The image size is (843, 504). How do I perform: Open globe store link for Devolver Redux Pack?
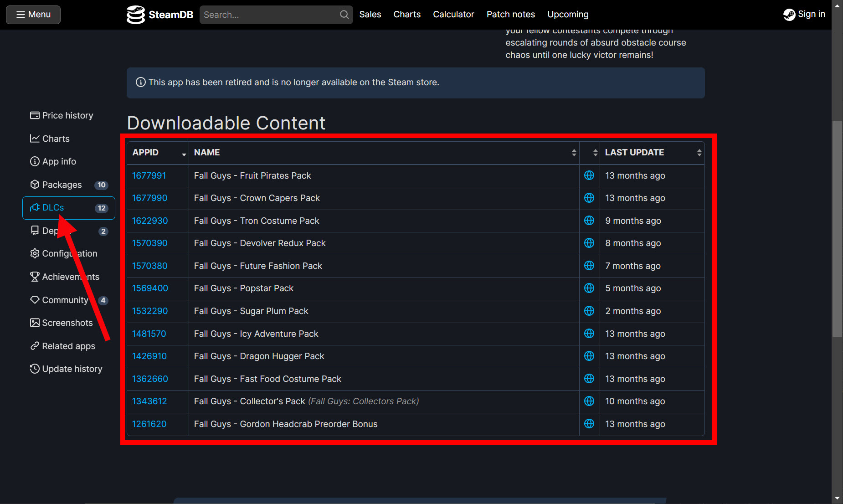click(x=589, y=243)
